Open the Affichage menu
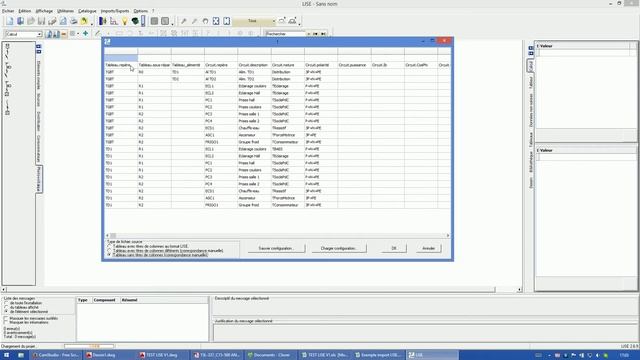The width and height of the screenshot is (640, 360). click(x=44, y=11)
